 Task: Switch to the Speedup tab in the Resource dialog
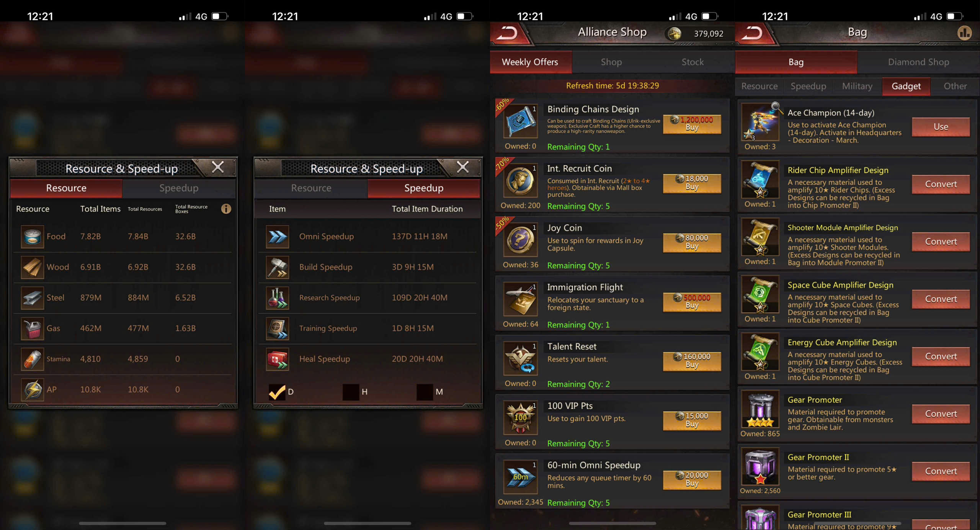[x=179, y=188]
